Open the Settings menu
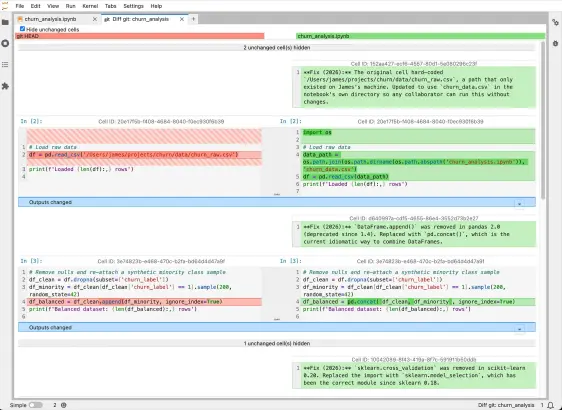Viewport: 562px width, 410px height. tap(133, 6)
